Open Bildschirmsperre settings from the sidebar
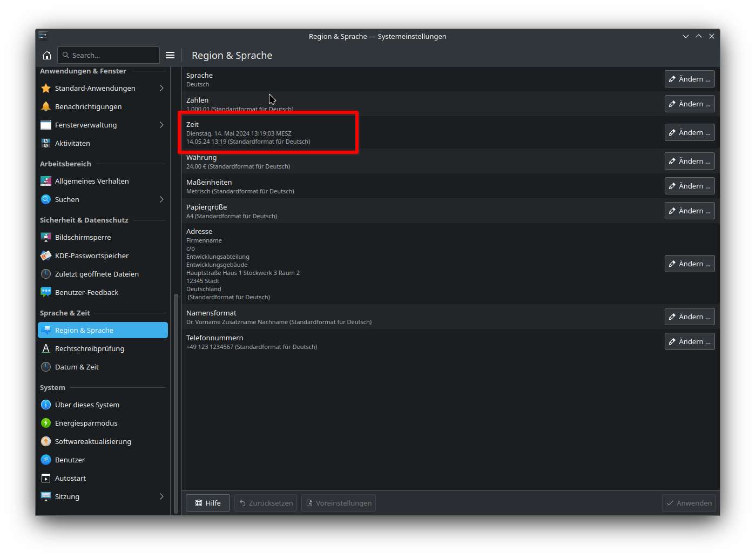This screenshot has width=756, height=558. 46,237
